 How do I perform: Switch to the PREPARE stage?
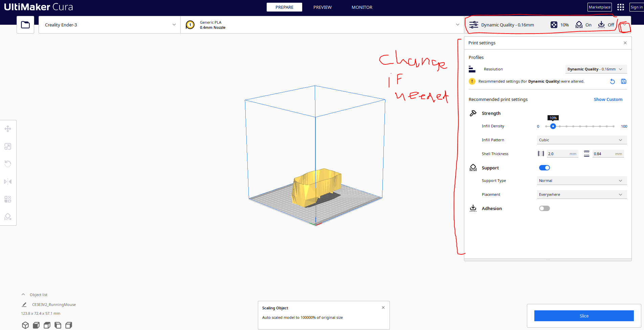coord(284,7)
